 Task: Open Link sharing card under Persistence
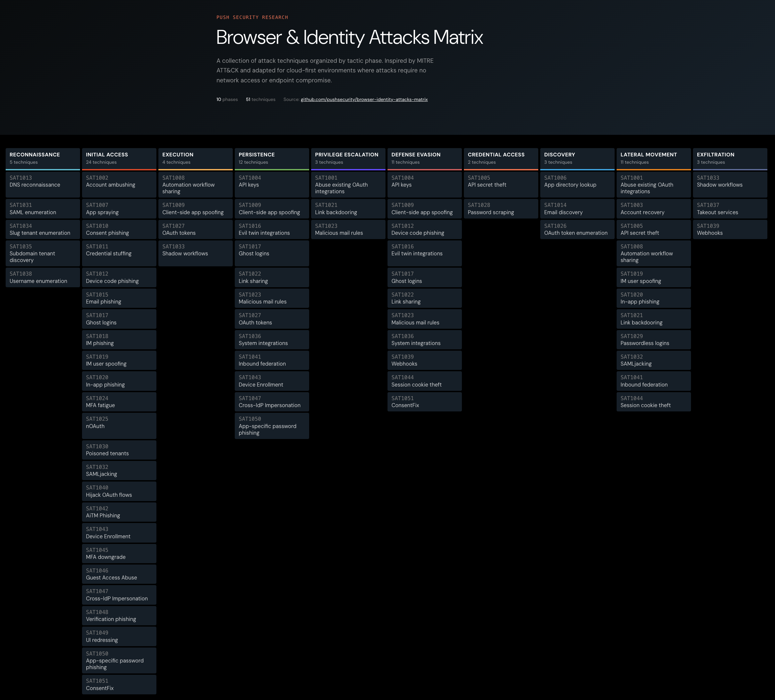click(x=272, y=278)
